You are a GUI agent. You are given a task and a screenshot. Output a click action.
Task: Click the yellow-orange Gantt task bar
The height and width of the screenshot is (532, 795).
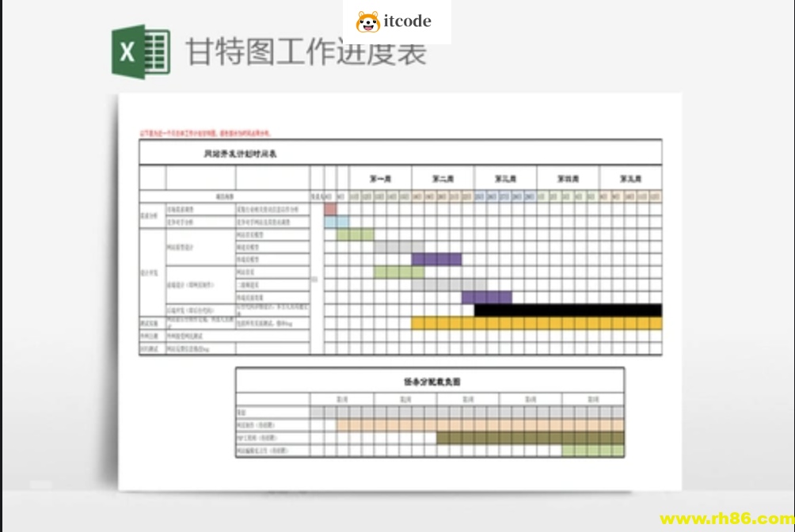(536, 323)
